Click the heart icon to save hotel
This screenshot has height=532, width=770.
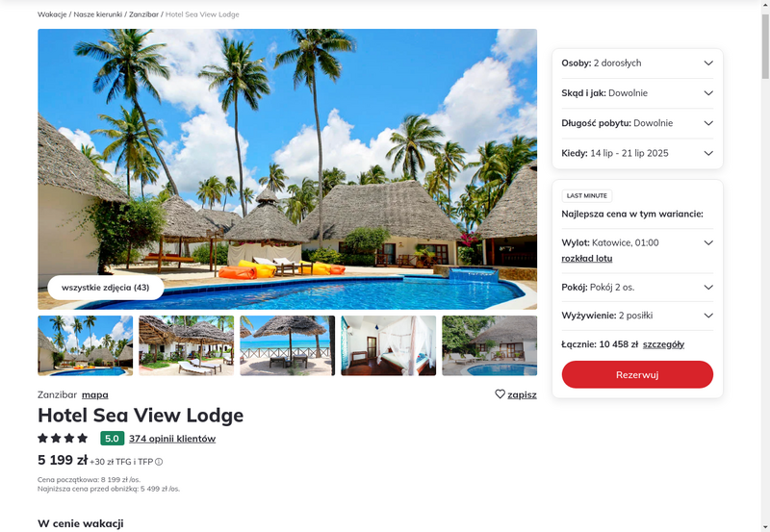point(500,394)
